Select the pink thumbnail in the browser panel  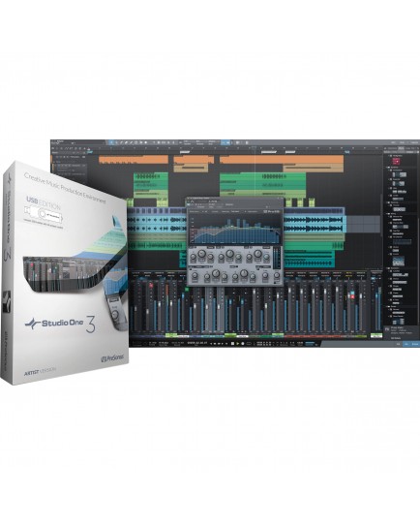(396, 162)
